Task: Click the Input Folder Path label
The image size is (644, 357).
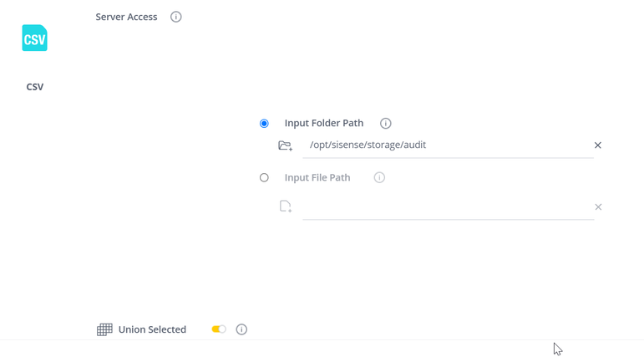Action: 323,124
